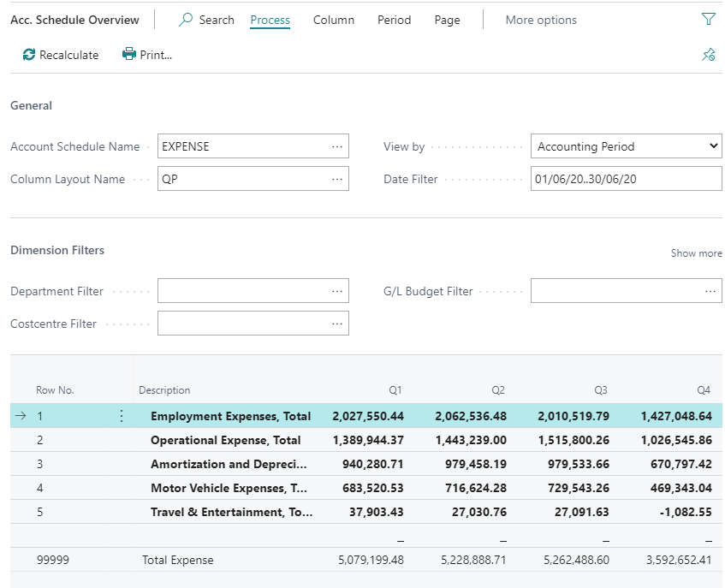Click Show more in Dimension Filters
The width and height of the screenshot is (725, 588).
[x=696, y=253]
